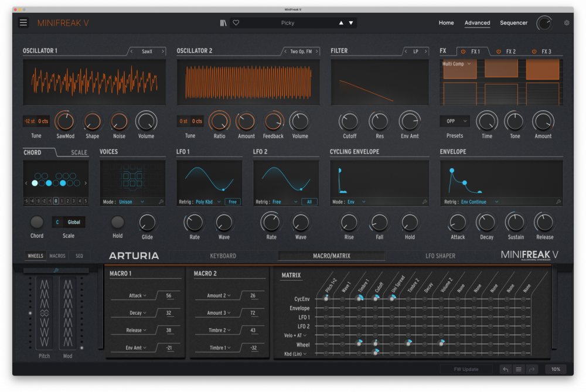Click the Filter Cutoff knob

click(x=349, y=122)
